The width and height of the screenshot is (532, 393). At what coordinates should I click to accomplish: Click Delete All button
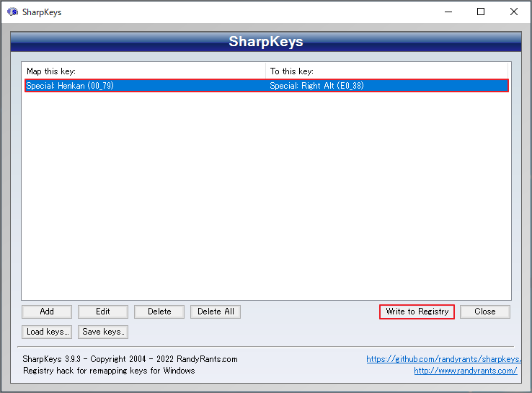tap(216, 312)
